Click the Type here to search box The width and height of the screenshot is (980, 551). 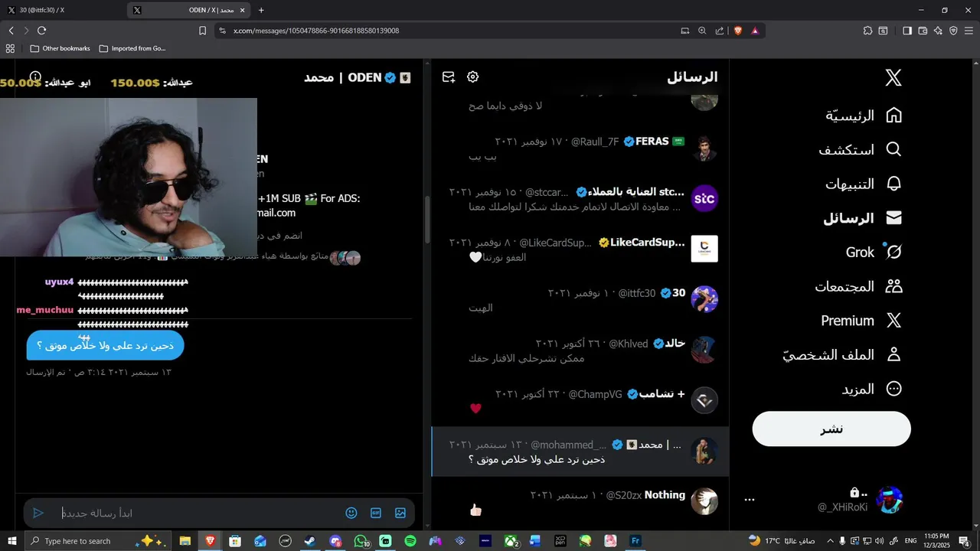pos(98,541)
